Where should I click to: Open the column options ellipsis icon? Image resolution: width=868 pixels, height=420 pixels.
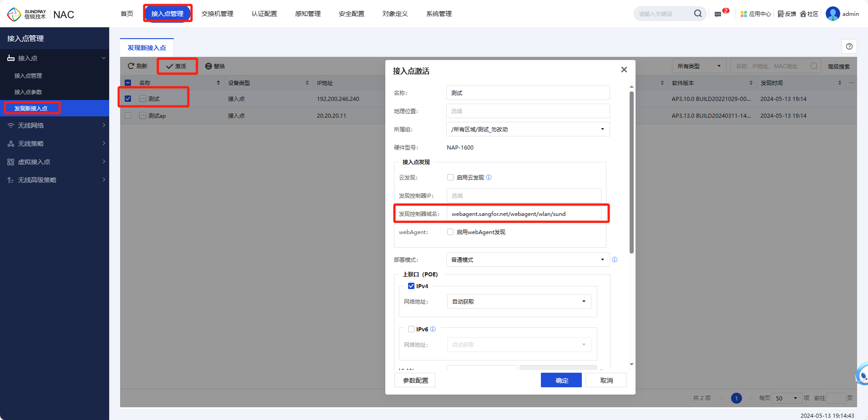tap(851, 83)
